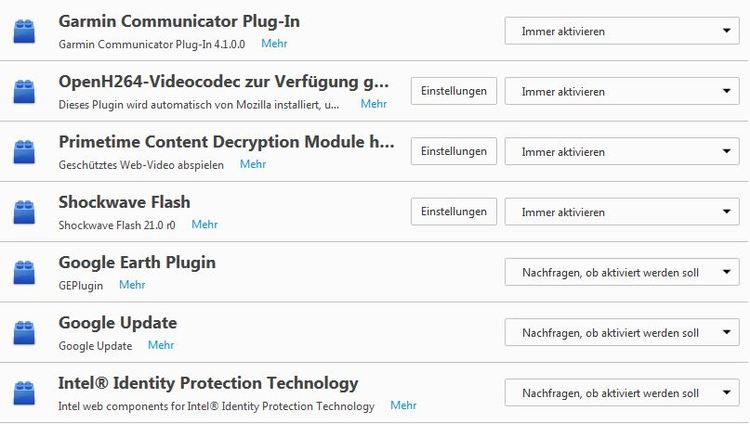Screen dimensions: 750x424
Task: Click the Google Earth Plugin brick icon
Action: [x=24, y=272]
